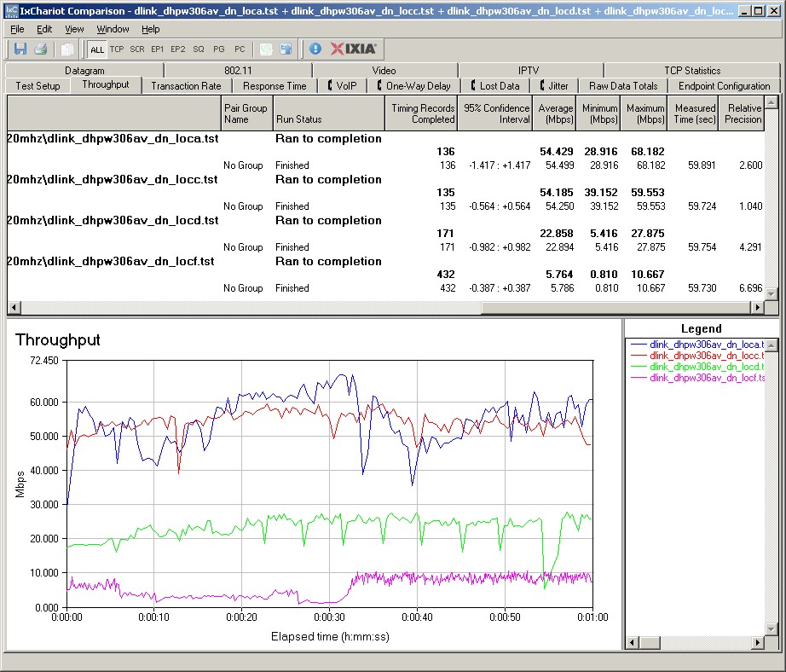Open the Help menu

(x=150, y=29)
